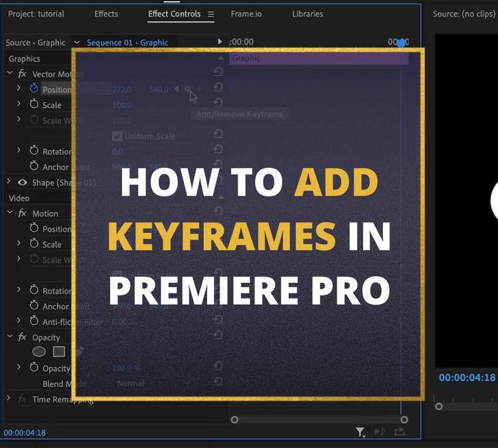Viewport: 498px width, 448px height.
Task: Switch to the Effects tab
Action: pos(106,14)
